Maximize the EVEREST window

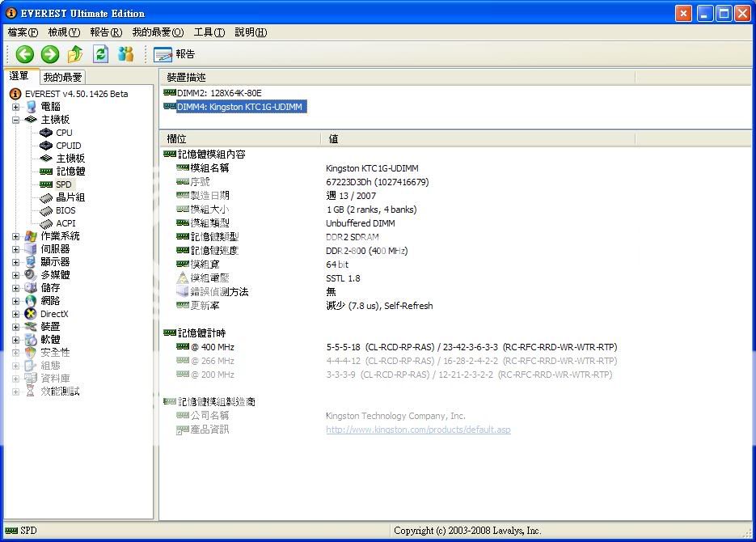(724, 13)
